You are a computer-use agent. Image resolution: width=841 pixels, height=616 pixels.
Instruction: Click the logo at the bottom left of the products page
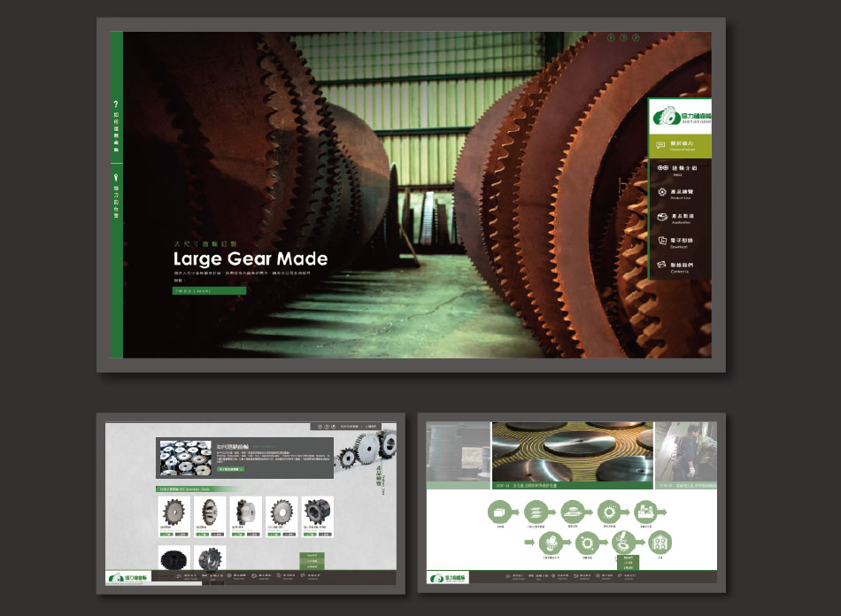pos(128,577)
